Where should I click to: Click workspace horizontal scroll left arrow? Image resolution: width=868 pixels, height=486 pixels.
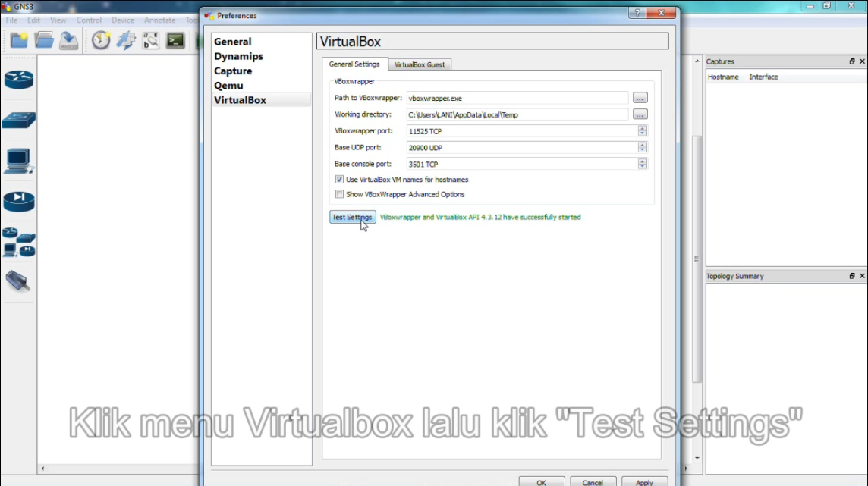tap(42, 469)
